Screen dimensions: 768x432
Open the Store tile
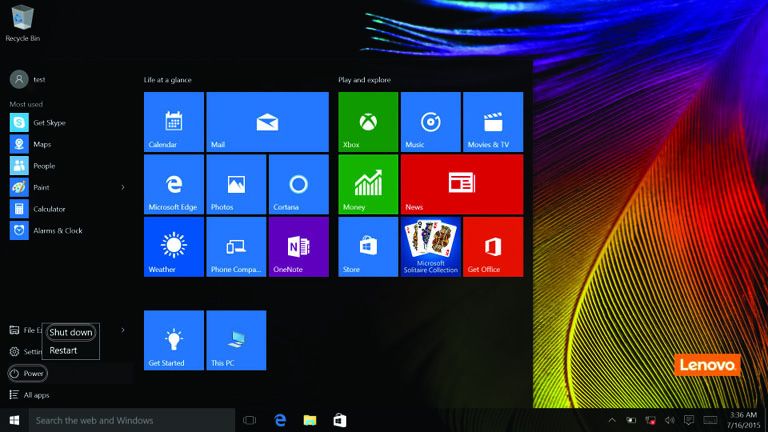(x=368, y=247)
